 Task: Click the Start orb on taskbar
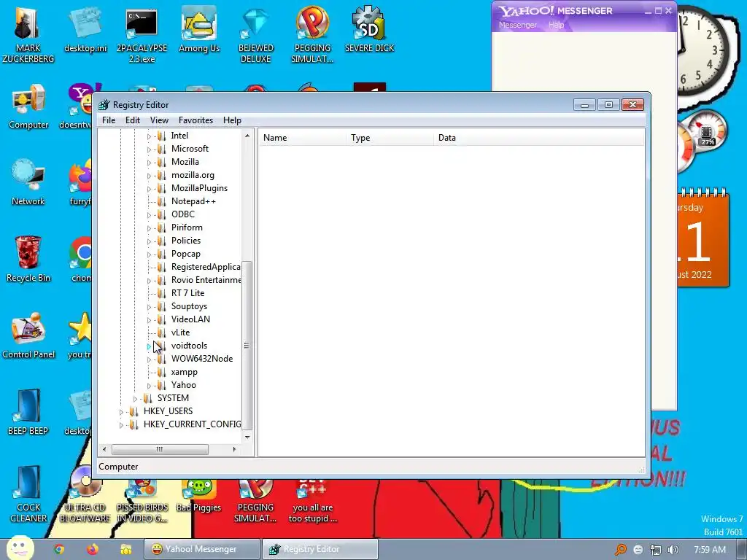coord(20,548)
